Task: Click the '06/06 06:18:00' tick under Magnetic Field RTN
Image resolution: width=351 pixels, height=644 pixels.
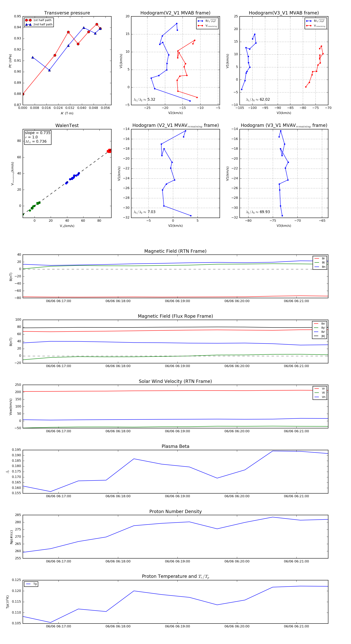Action: pos(118,301)
